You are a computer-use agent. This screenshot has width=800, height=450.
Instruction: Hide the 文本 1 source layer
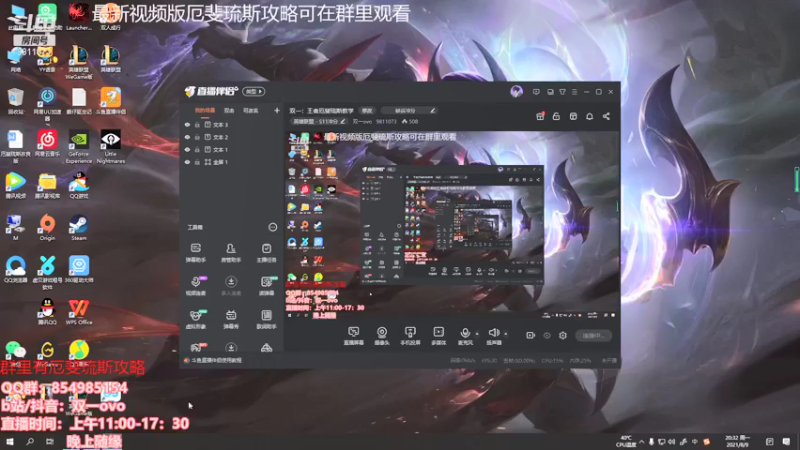pyautogui.click(x=187, y=149)
